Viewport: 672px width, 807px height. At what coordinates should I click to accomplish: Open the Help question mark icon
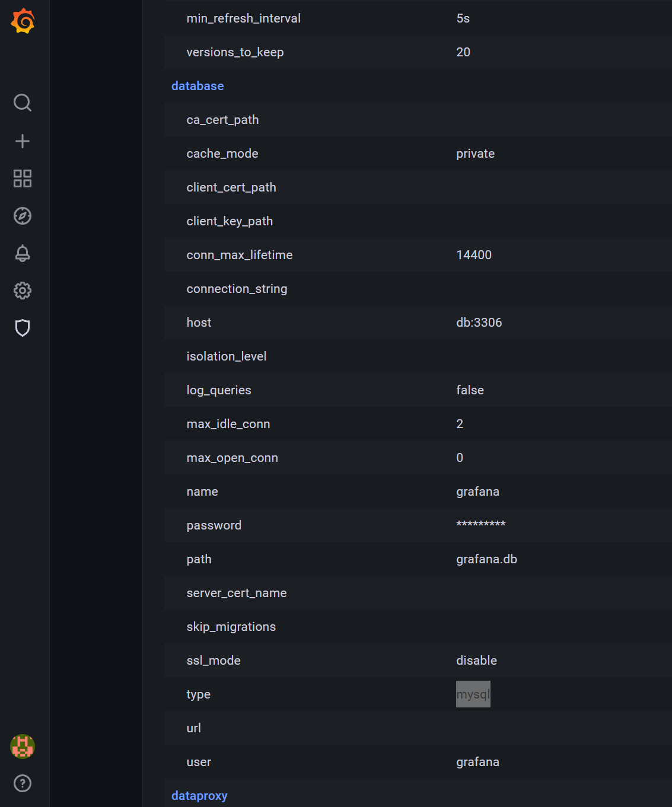tap(23, 783)
